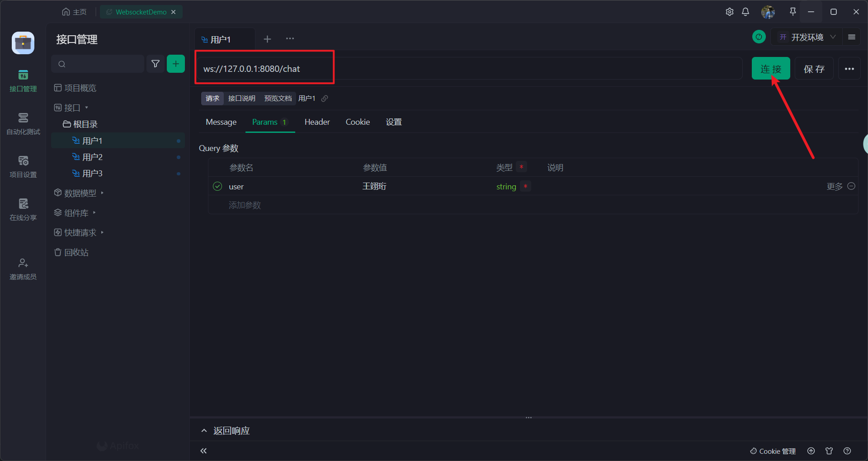Open 自动化测试 in left sidebar
The image size is (868, 461).
[x=23, y=124]
